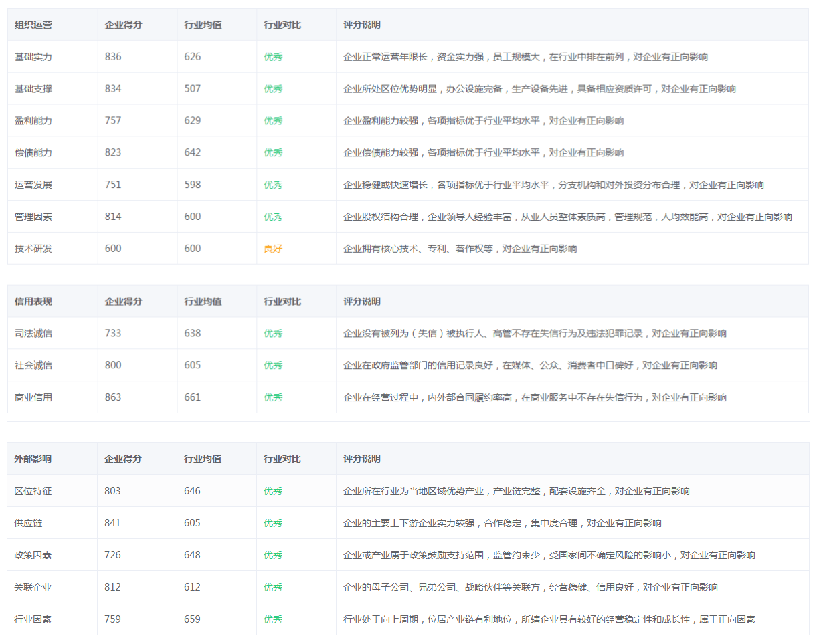
Task: Select the 行业因素 row label
Action: [33, 620]
